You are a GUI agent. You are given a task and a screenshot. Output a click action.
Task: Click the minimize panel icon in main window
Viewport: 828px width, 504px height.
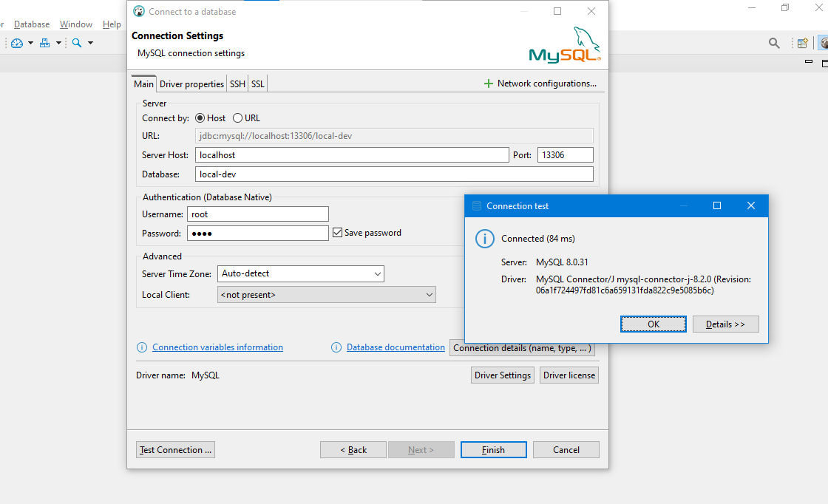pos(809,62)
